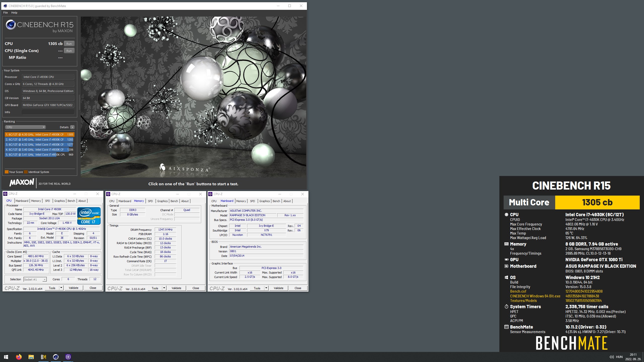Click the Mainboard CPU-Z window title icon
The image size is (644, 362).
coord(210,194)
